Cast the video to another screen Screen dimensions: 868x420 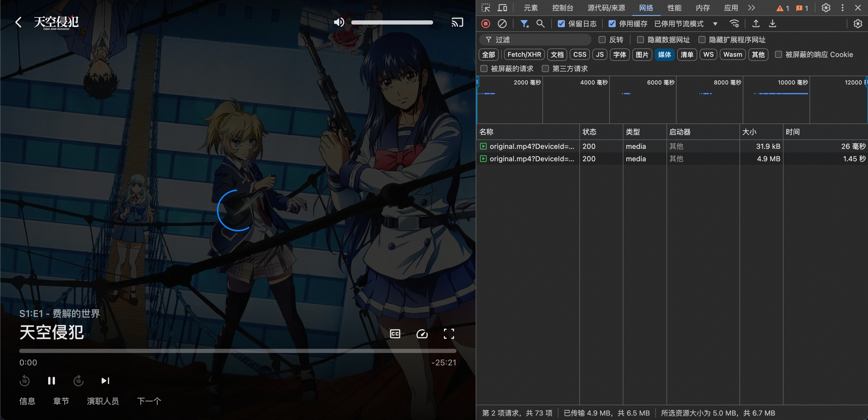coord(457,22)
